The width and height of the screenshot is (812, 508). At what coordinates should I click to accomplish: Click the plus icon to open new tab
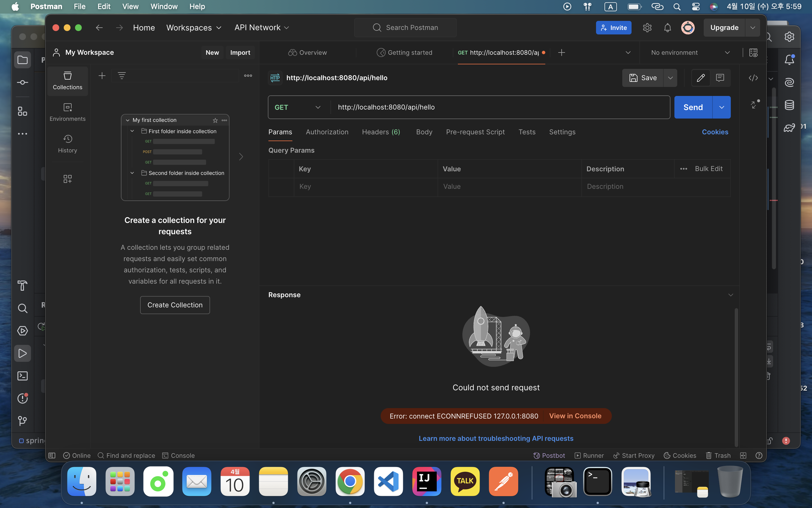coord(561,53)
